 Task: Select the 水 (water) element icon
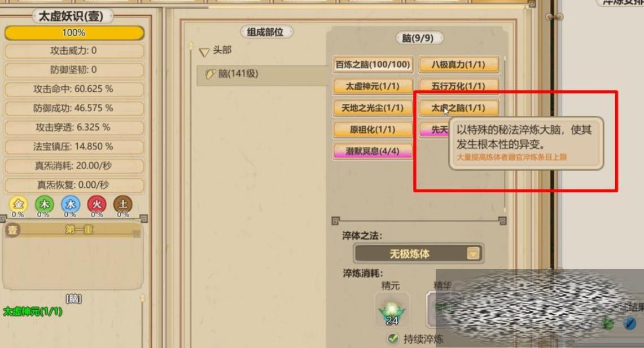click(71, 204)
